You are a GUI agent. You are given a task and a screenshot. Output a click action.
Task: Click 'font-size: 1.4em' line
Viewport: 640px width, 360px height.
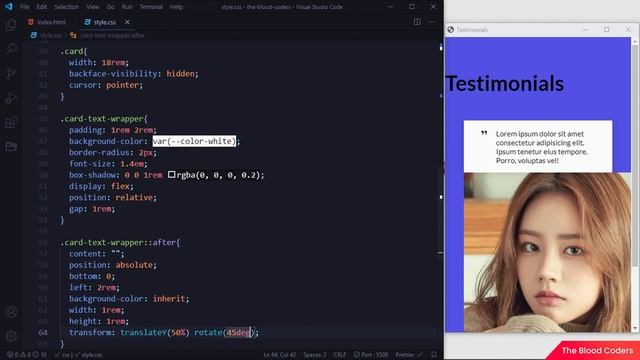(108, 164)
